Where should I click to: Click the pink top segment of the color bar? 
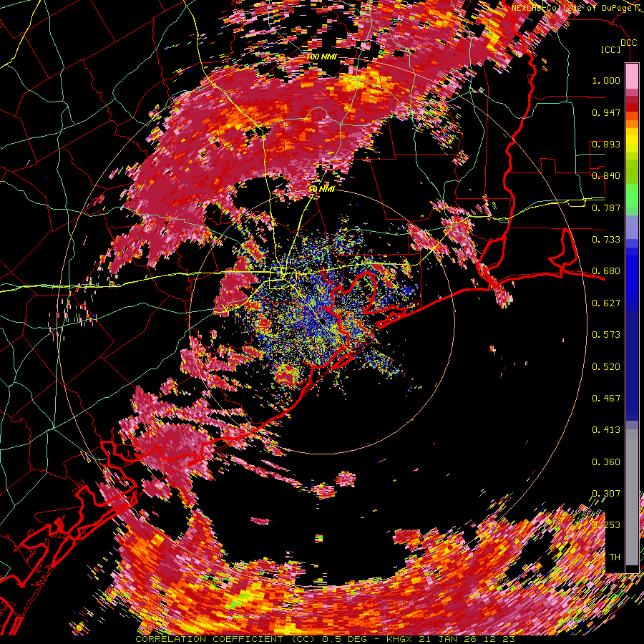pyautogui.click(x=632, y=76)
